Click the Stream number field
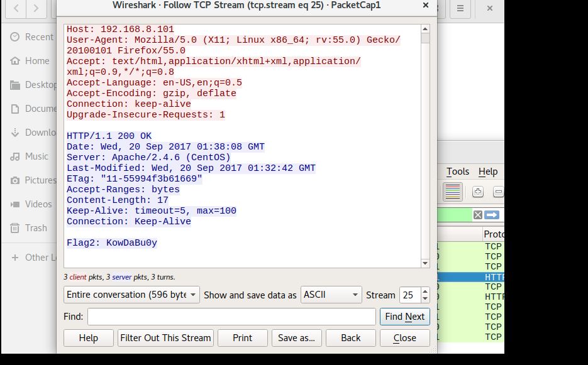 (x=410, y=295)
